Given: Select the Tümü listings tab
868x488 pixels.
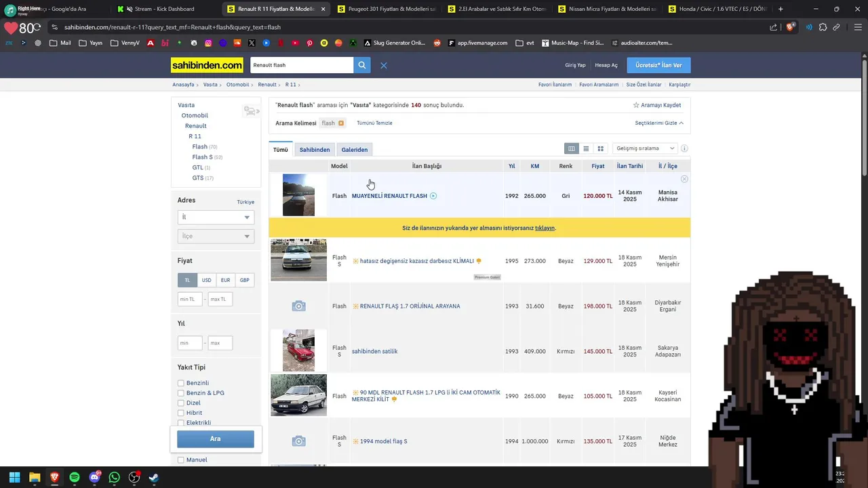Looking at the screenshot, I should pyautogui.click(x=281, y=150).
